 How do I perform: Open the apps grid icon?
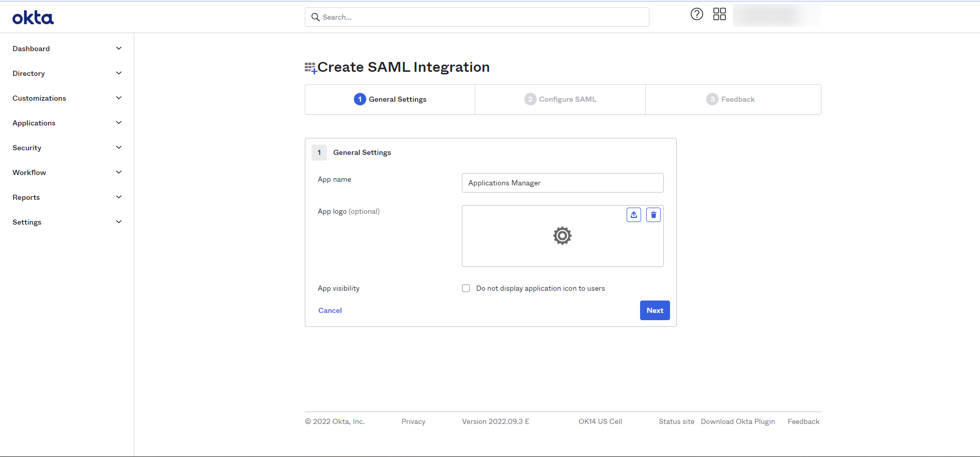pyautogui.click(x=719, y=14)
